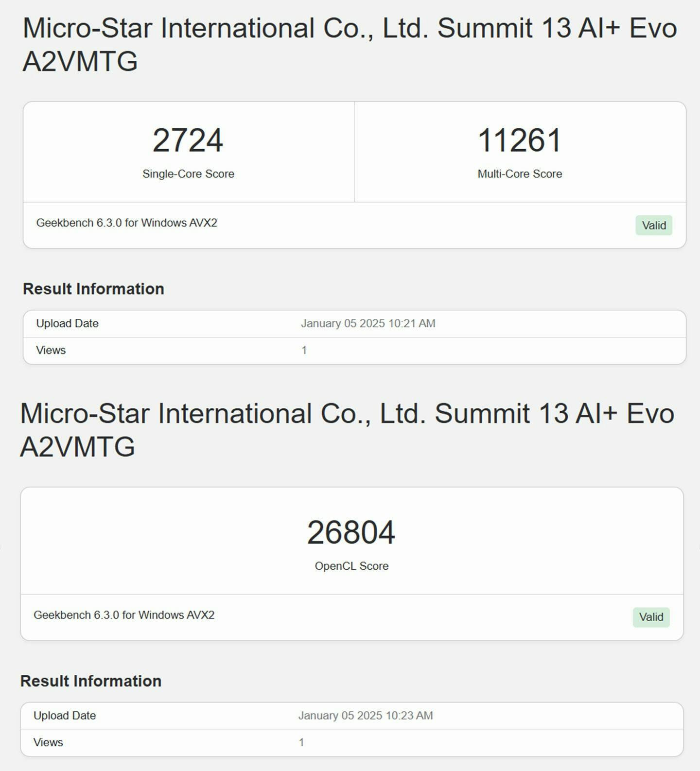Click the Valid badge under the OpenCL score
700x771 pixels.
pyautogui.click(x=651, y=617)
